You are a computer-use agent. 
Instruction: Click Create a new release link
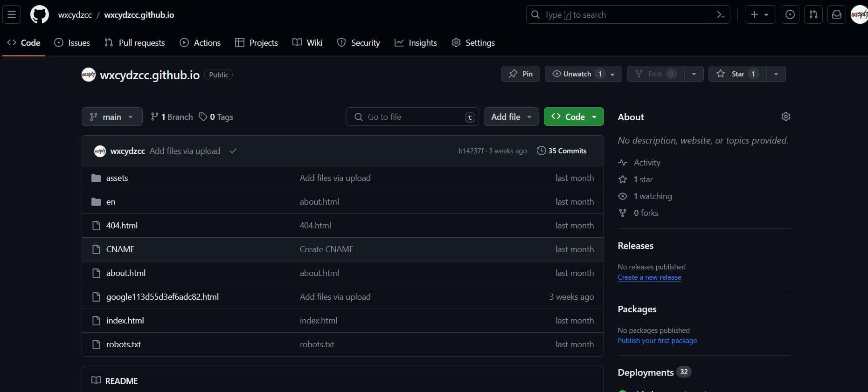[x=649, y=277]
